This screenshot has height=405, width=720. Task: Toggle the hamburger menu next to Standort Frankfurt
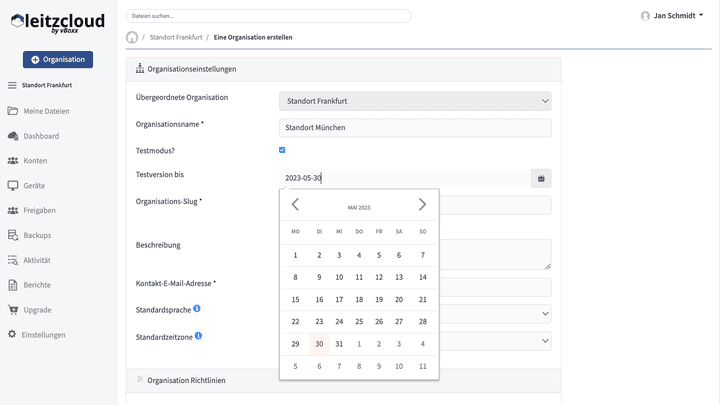tap(12, 86)
